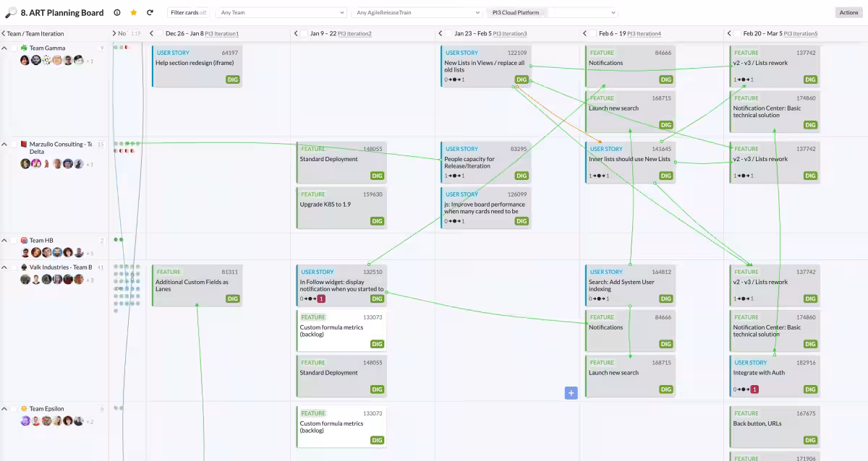Click the Team Gamma clover icon

[x=24, y=48]
